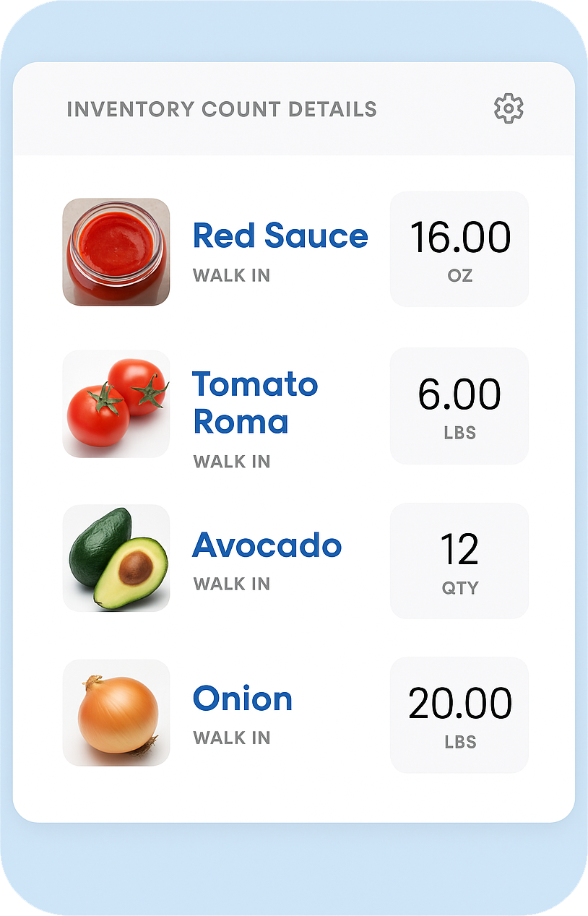The image size is (588, 916).
Task: Select the 20.00 Onion count value
Action: click(x=460, y=704)
